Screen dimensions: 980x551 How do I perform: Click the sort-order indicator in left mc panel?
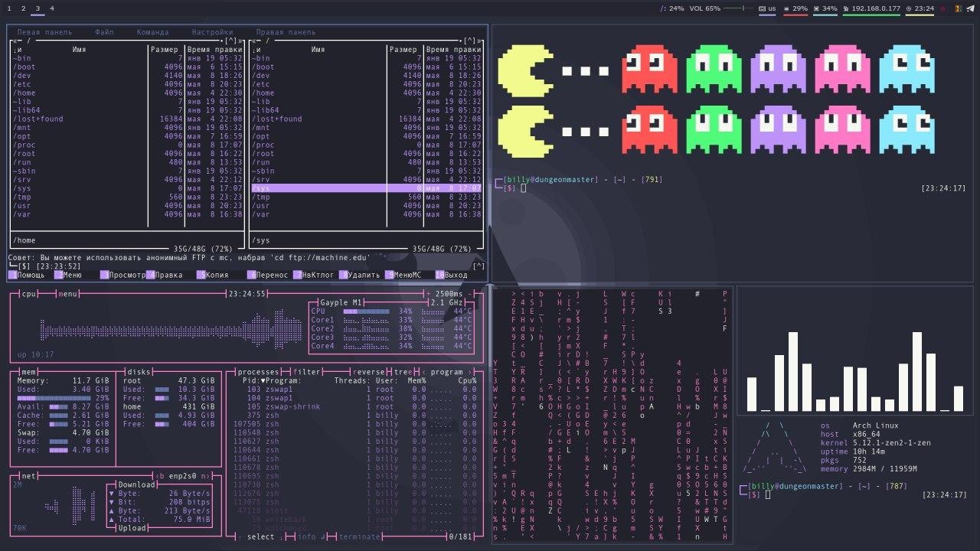click(17, 50)
